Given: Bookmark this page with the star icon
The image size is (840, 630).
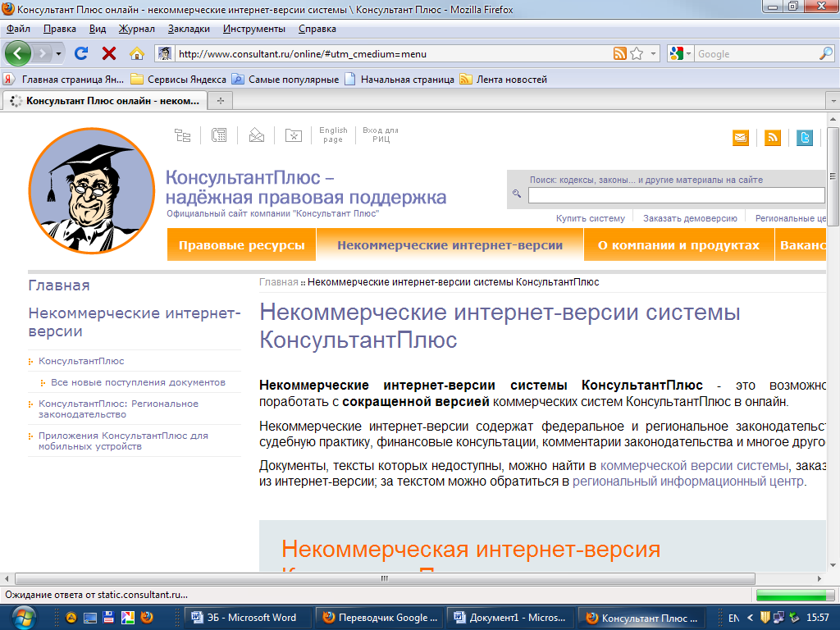Looking at the screenshot, I should point(637,53).
